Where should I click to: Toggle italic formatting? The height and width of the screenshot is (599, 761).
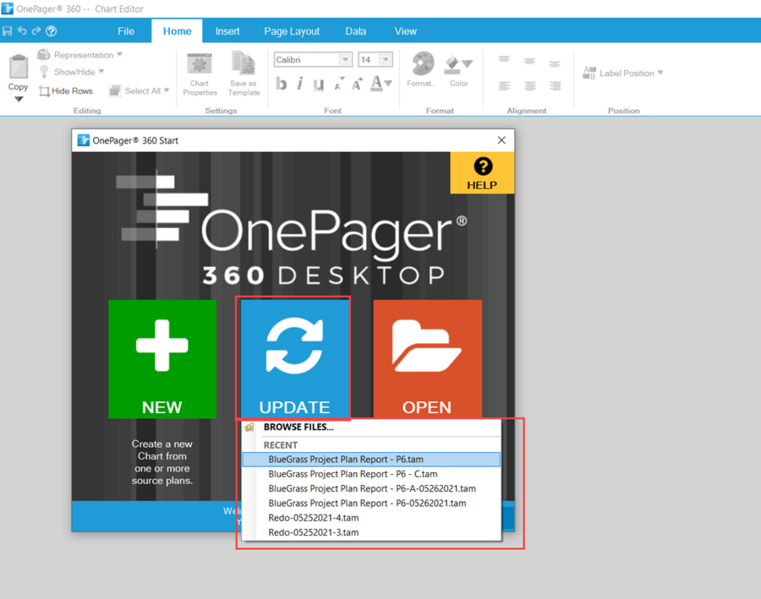[x=300, y=84]
